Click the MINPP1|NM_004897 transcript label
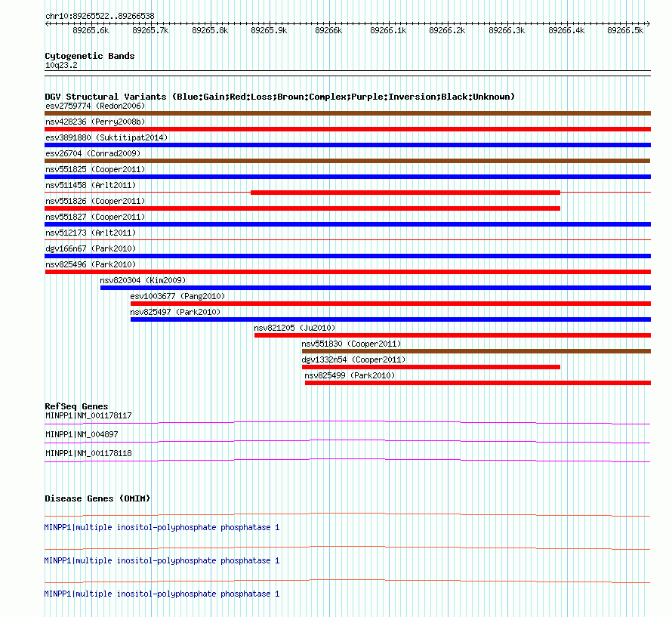 point(82,434)
